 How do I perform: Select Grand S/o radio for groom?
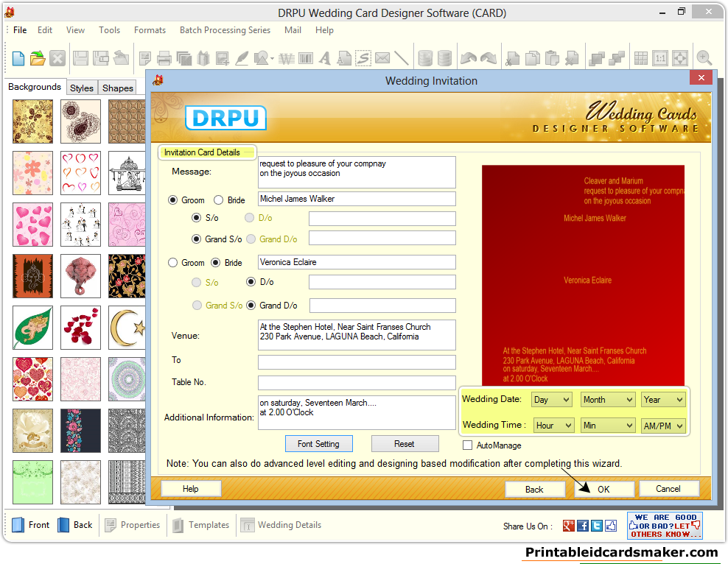pos(197,239)
